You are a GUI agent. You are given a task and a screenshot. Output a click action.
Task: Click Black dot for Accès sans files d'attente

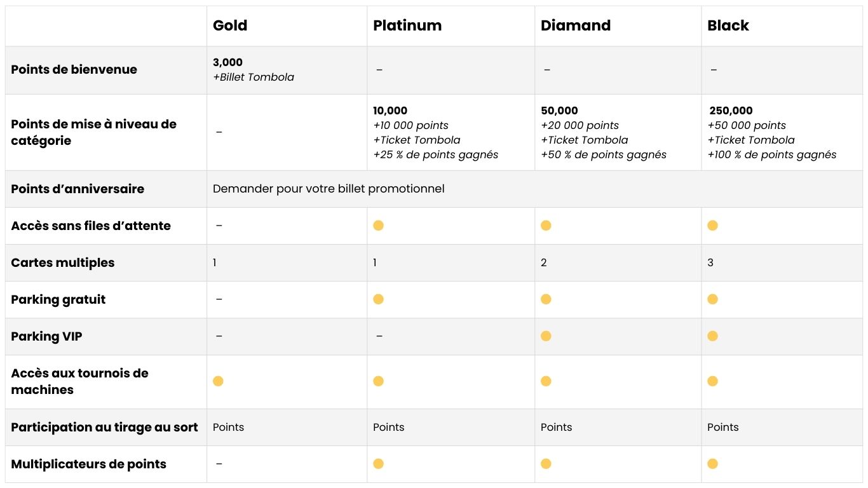712,226
